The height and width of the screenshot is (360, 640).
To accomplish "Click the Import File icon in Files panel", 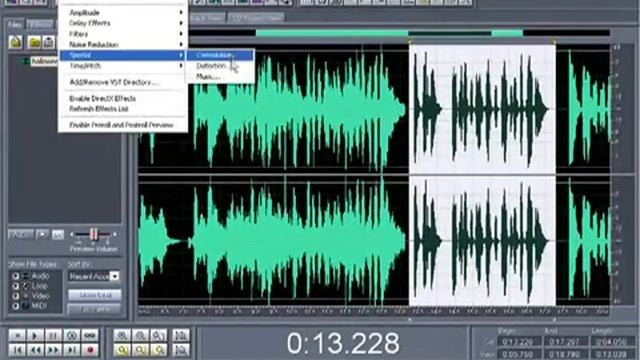I will (x=16, y=42).
